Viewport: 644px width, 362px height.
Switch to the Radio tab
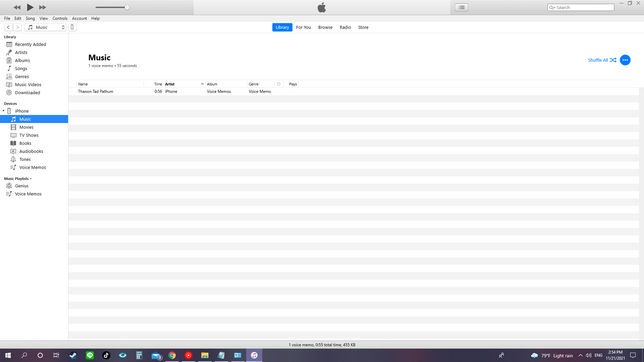pos(345,27)
